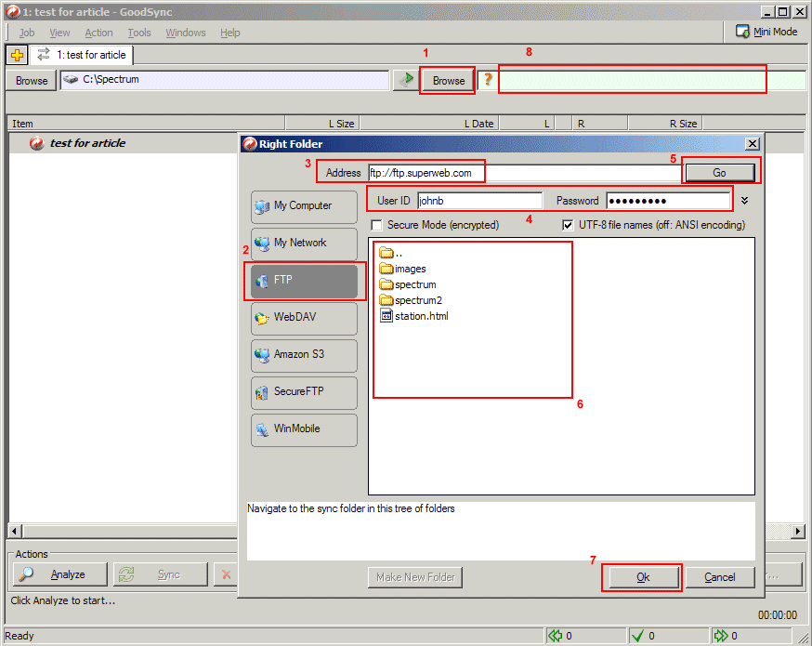Viewport: 812px width, 646px height.
Task: Select 'test for article' job row
Action: [123, 143]
